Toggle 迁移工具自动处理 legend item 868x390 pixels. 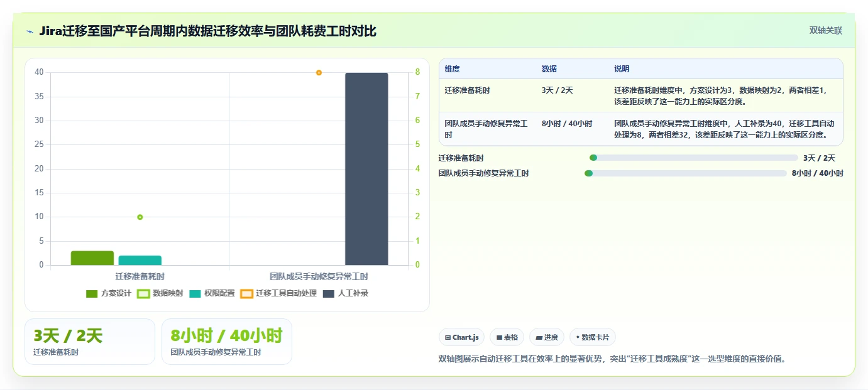point(278,293)
